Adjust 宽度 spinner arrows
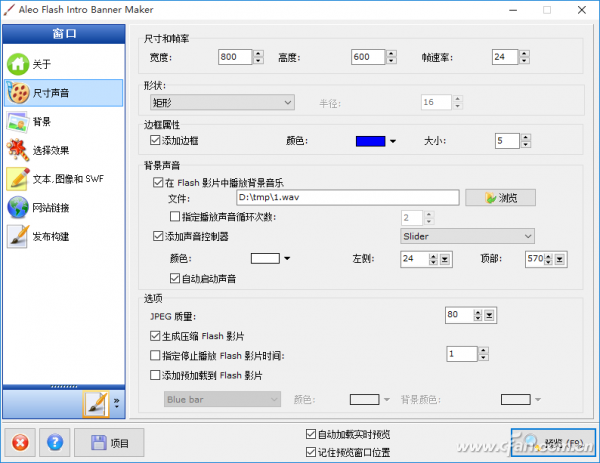This screenshot has width=600, height=463. pyautogui.click(x=258, y=57)
